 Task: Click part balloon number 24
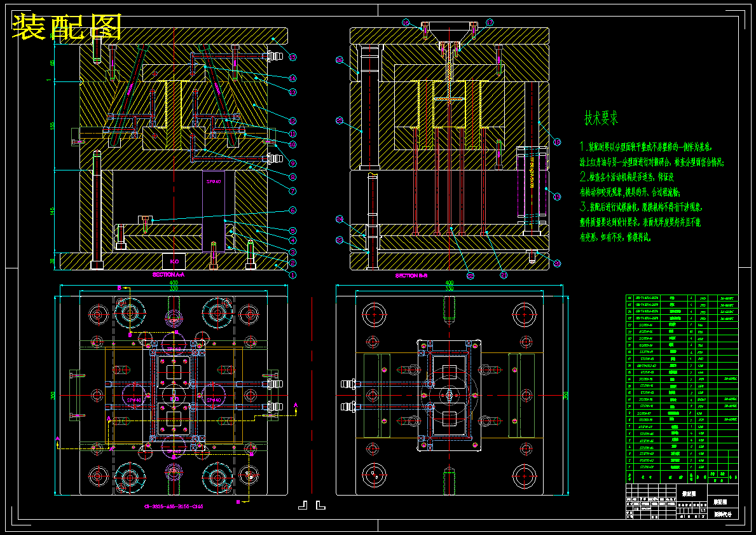[340, 219]
